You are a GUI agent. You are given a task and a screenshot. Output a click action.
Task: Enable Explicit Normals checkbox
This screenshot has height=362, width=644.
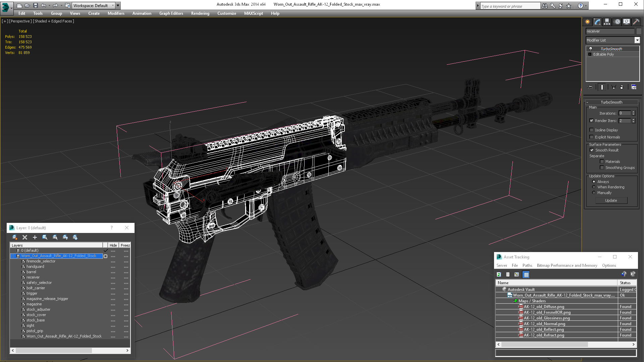592,137
